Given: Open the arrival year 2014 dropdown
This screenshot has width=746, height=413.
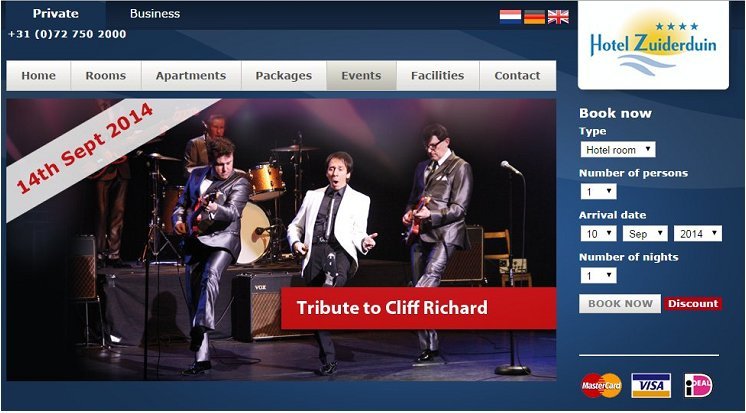Looking at the screenshot, I should pos(698,234).
